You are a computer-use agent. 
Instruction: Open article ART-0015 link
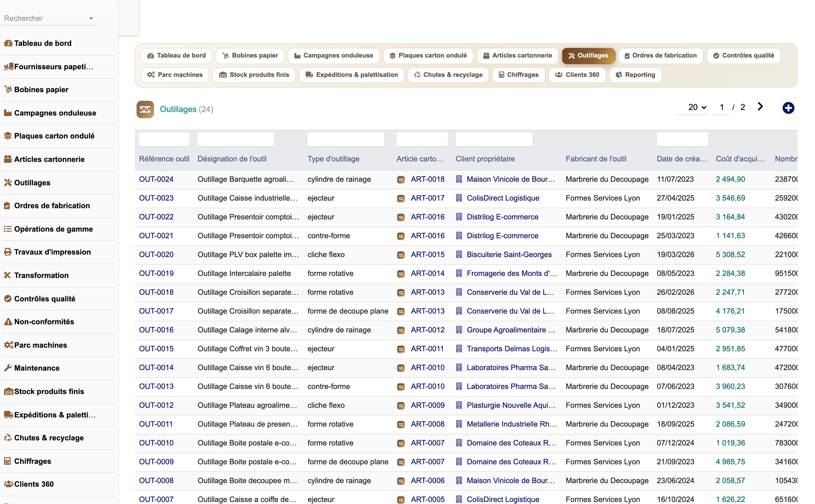(x=428, y=255)
